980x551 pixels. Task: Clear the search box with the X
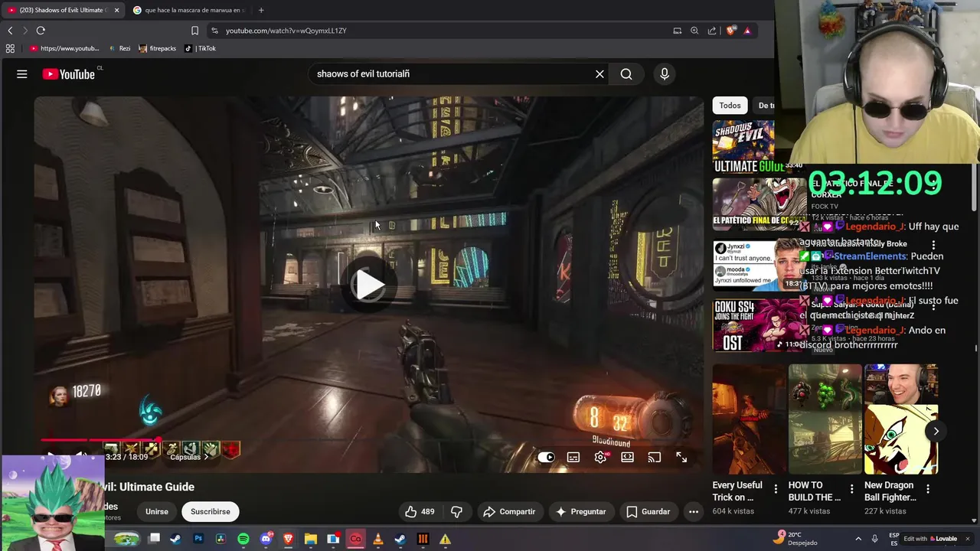(599, 74)
